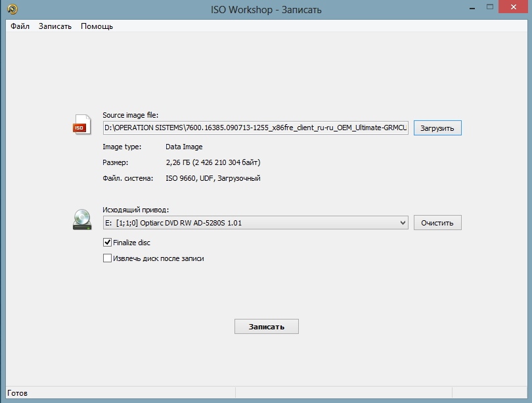Click the Source image file: label
This screenshot has height=403, width=532.
pyautogui.click(x=130, y=115)
